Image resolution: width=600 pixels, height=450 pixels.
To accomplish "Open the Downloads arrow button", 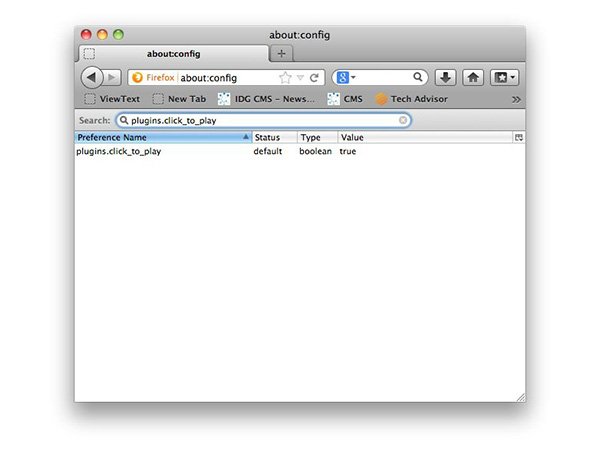I will coord(445,78).
